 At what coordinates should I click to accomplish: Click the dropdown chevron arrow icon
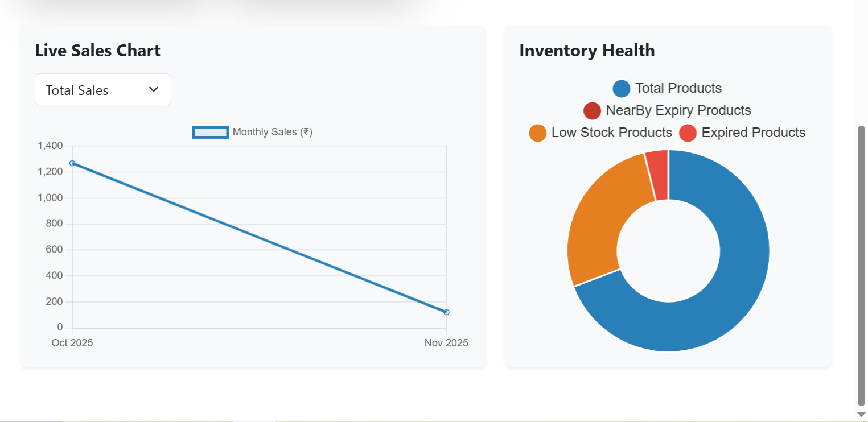click(153, 89)
